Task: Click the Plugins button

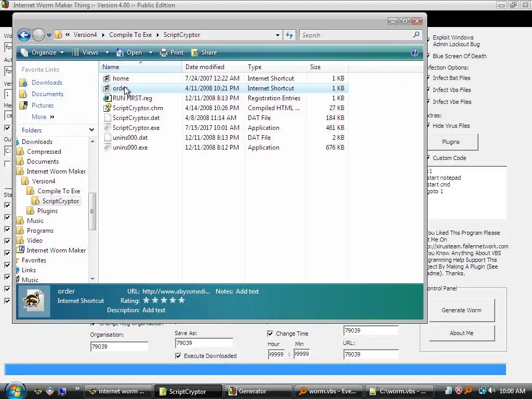Action: tap(451, 142)
